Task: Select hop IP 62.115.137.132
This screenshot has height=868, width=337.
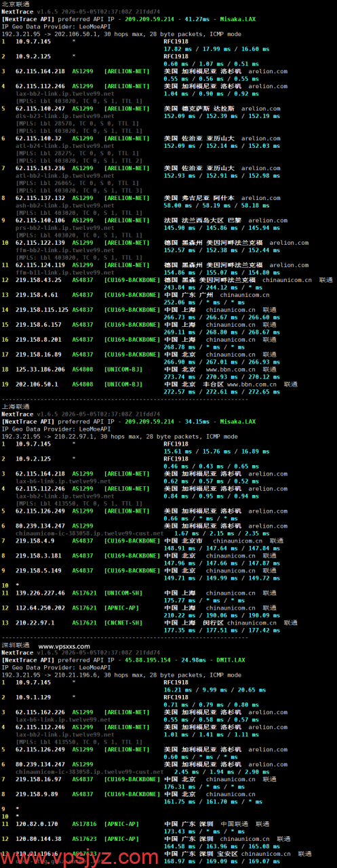Action: (x=40, y=198)
